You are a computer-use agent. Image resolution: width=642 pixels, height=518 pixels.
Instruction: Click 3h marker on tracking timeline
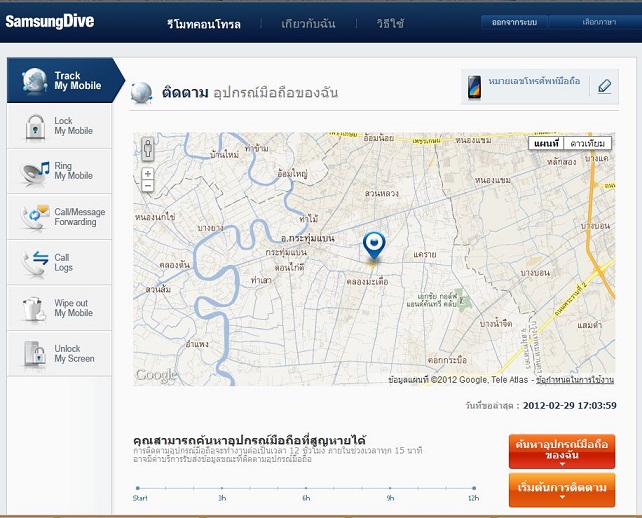click(x=222, y=488)
